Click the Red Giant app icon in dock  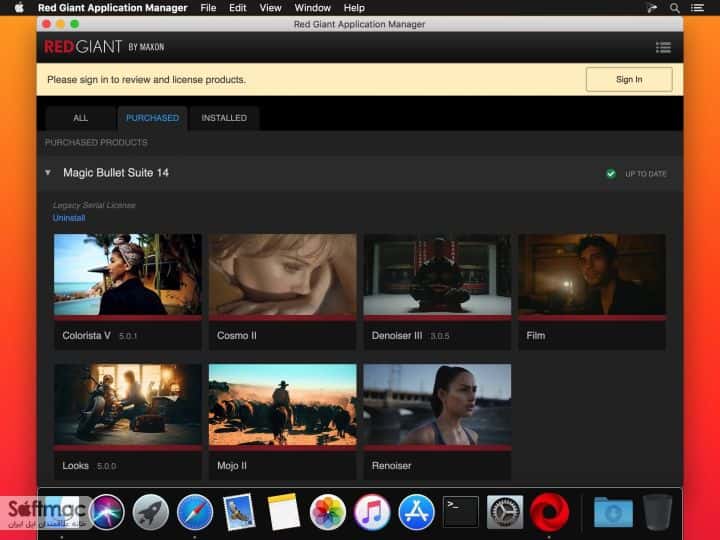(x=549, y=512)
